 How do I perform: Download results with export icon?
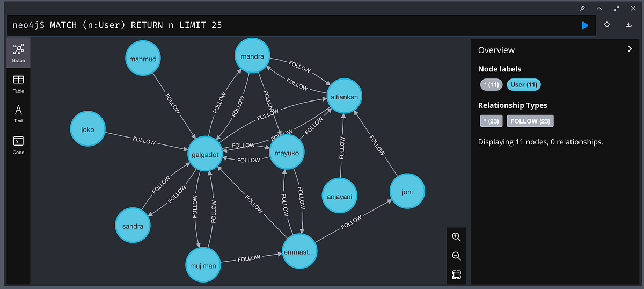pyautogui.click(x=628, y=25)
